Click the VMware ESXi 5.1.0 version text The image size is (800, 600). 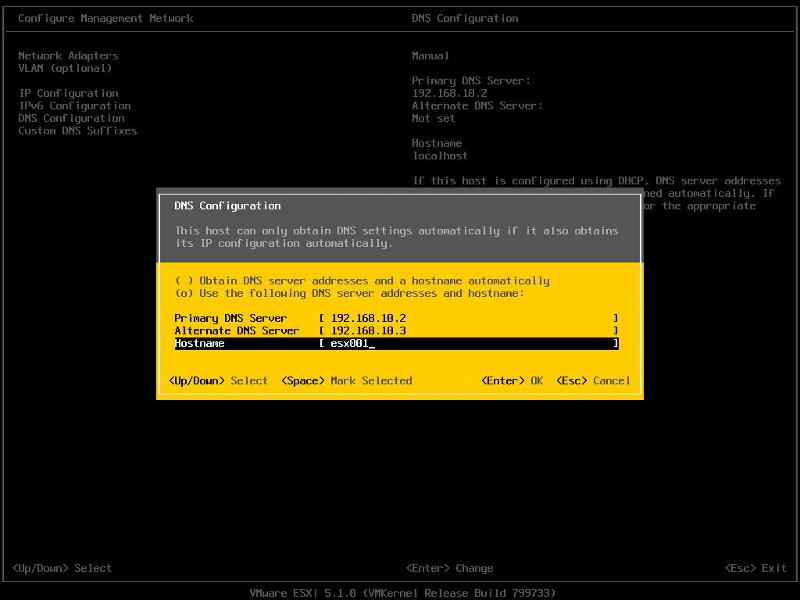click(x=403, y=593)
